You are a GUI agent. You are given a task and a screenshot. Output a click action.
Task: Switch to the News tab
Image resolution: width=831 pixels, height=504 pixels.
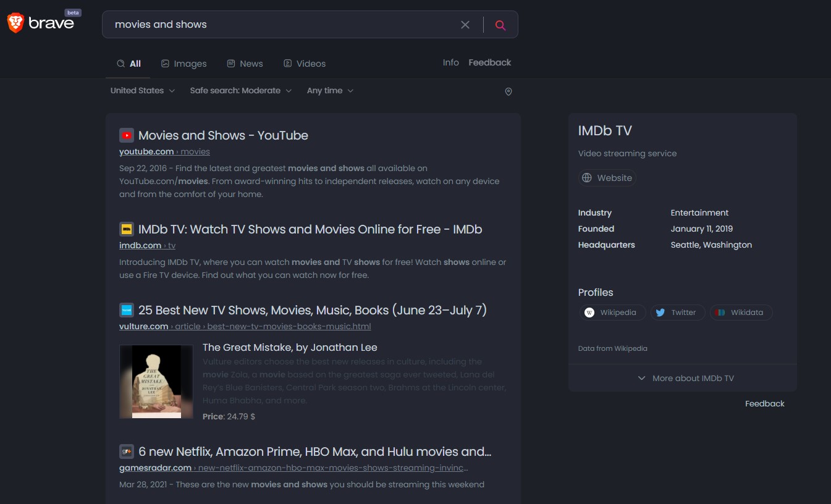pos(245,64)
